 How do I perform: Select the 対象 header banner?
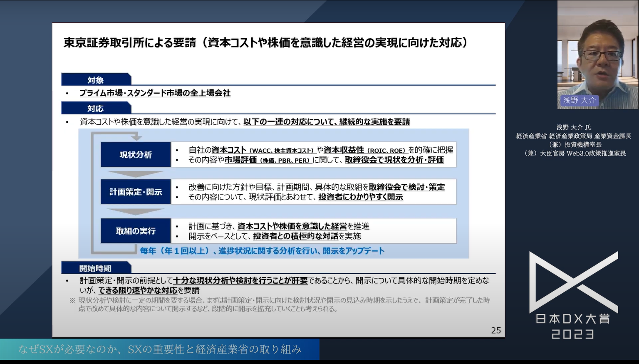point(97,79)
